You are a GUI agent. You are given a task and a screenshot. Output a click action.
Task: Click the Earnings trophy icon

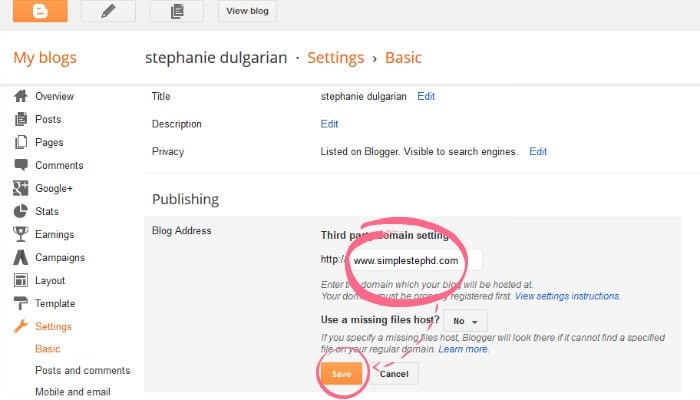point(21,234)
